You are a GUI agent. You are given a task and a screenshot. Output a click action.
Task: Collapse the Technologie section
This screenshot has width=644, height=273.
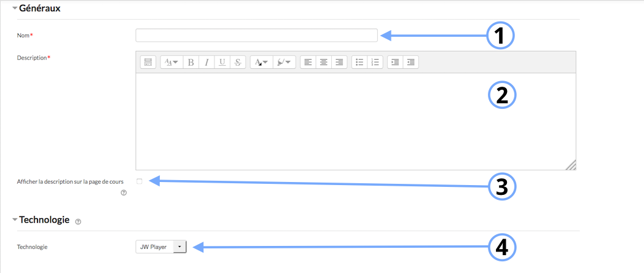click(15, 220)
